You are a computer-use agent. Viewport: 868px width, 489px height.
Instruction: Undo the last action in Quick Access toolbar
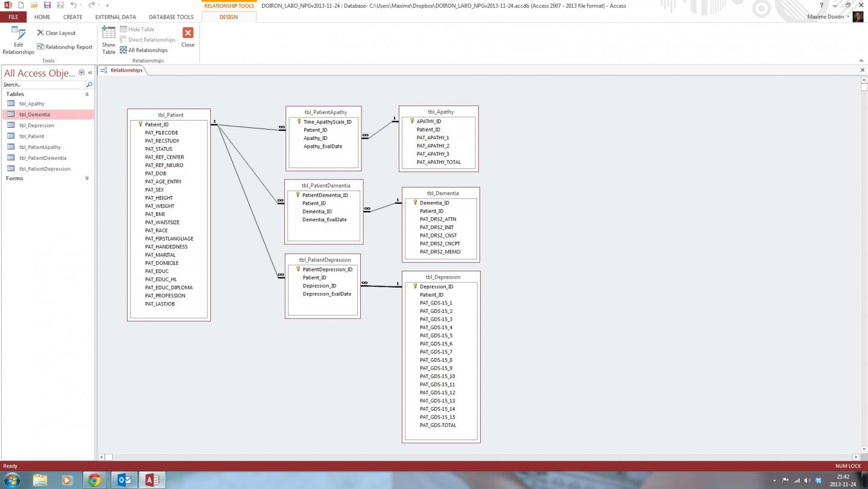(73, 5)
